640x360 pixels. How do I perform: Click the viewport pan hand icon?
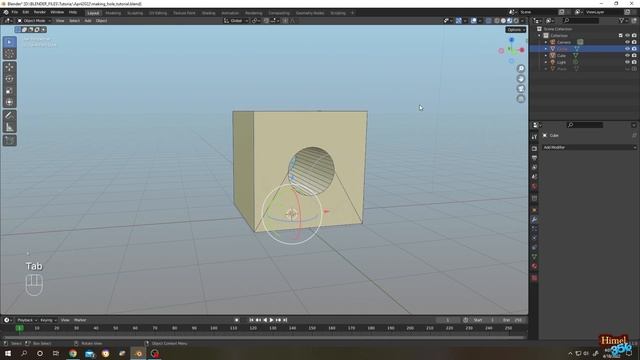pos(521,79)
